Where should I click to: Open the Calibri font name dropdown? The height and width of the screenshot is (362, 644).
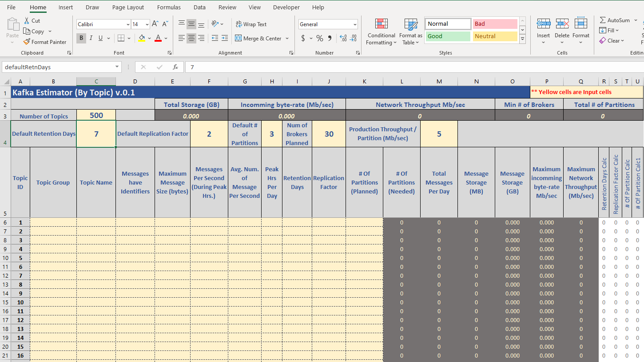tap(128, 24)
